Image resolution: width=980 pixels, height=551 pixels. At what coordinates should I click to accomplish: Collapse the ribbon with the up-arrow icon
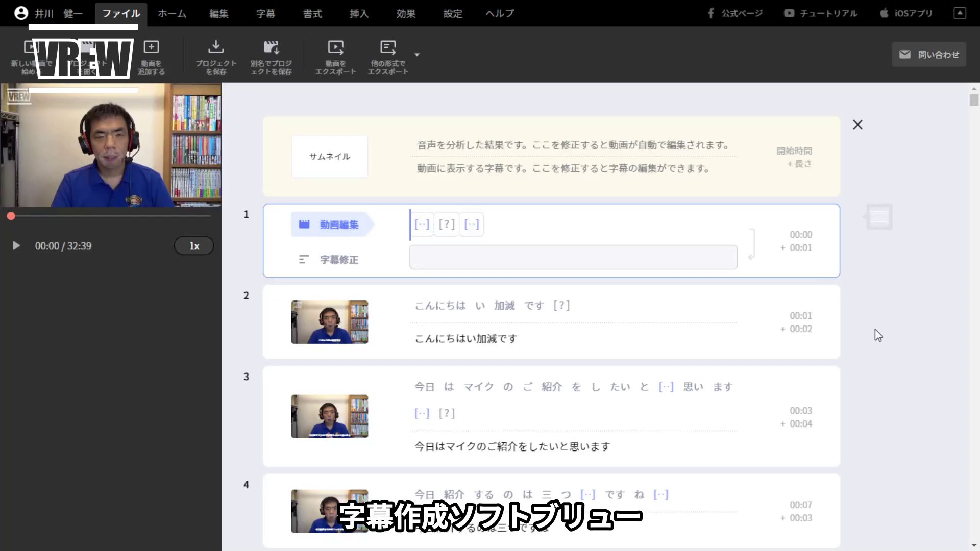pos(960,13)
